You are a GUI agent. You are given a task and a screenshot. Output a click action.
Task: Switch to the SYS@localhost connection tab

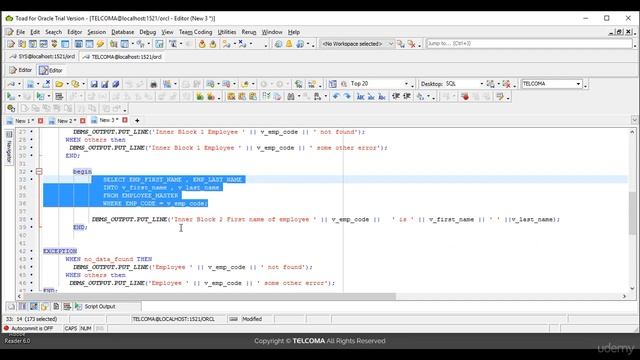[x=42, y=57]
